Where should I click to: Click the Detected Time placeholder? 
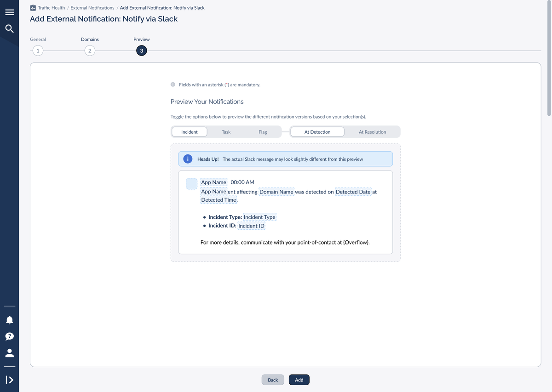(x=218, y=200)
